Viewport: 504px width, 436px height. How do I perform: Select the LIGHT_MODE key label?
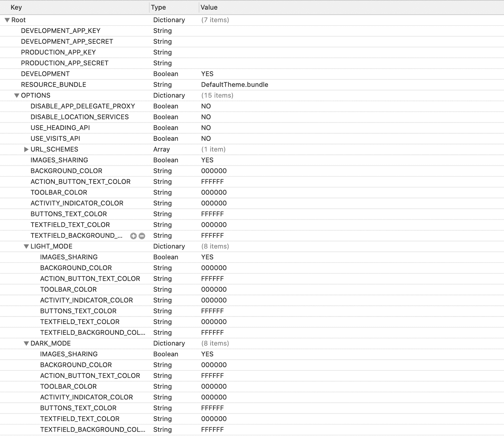point(51,246)
